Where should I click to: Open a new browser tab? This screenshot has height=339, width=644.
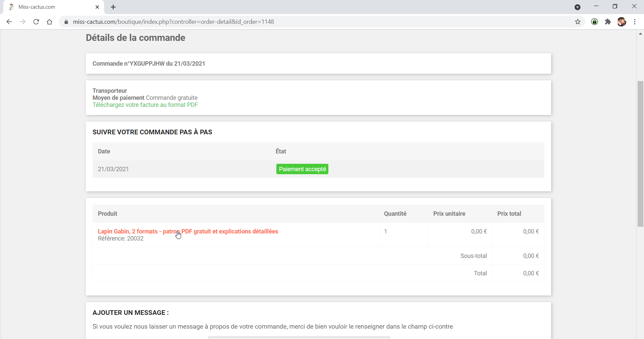(113, 7)
